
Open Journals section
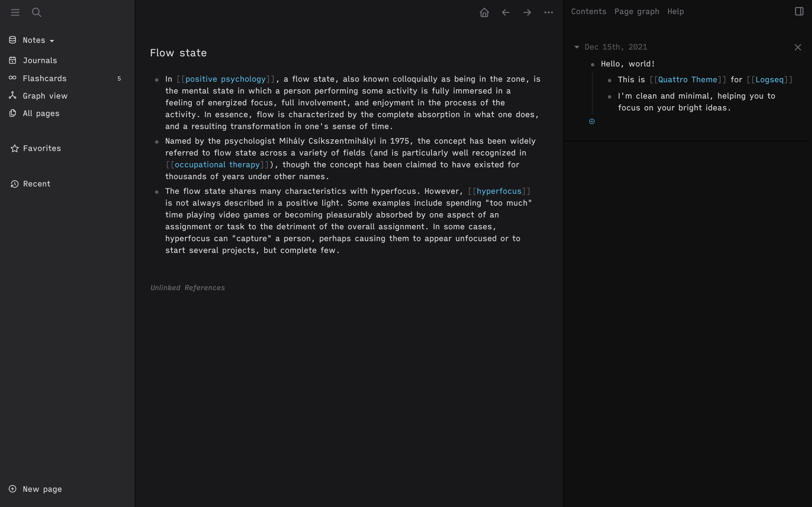pos(40,60)
